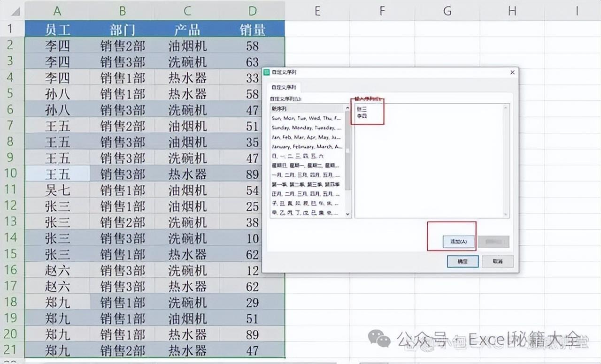Click the 王五 cell in row 10
The height and width of the screenshot is (364, 601).
coord(57,174)
